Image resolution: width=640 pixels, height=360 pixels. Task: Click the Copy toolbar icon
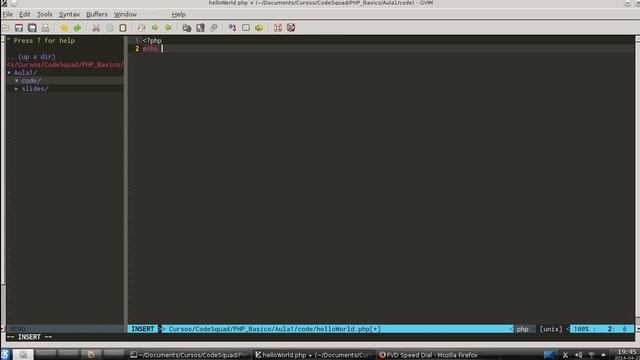point(110,28)
